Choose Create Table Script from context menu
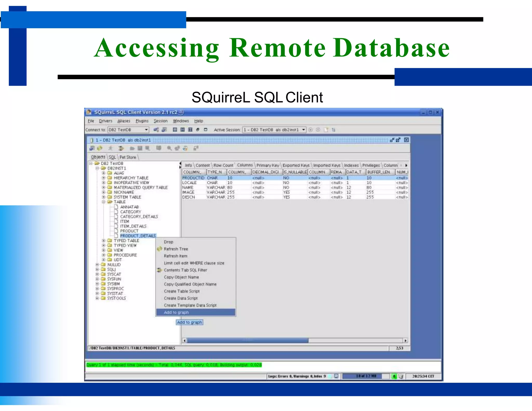 pyautogui.click(x=182, y=291)
